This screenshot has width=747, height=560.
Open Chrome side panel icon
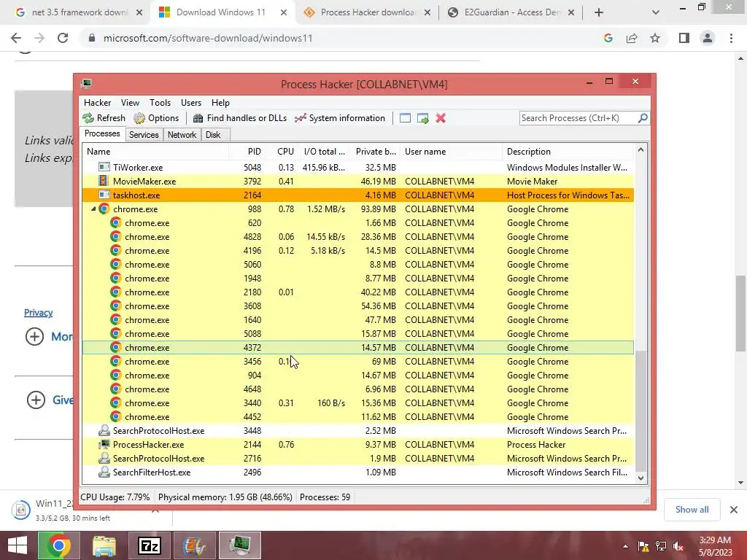684,38
